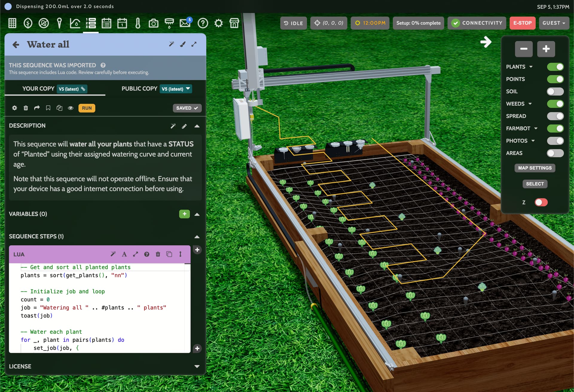Viewport: 574px width, 392px height.
Task: Expand the License section
Action: [x=197, y=367]
